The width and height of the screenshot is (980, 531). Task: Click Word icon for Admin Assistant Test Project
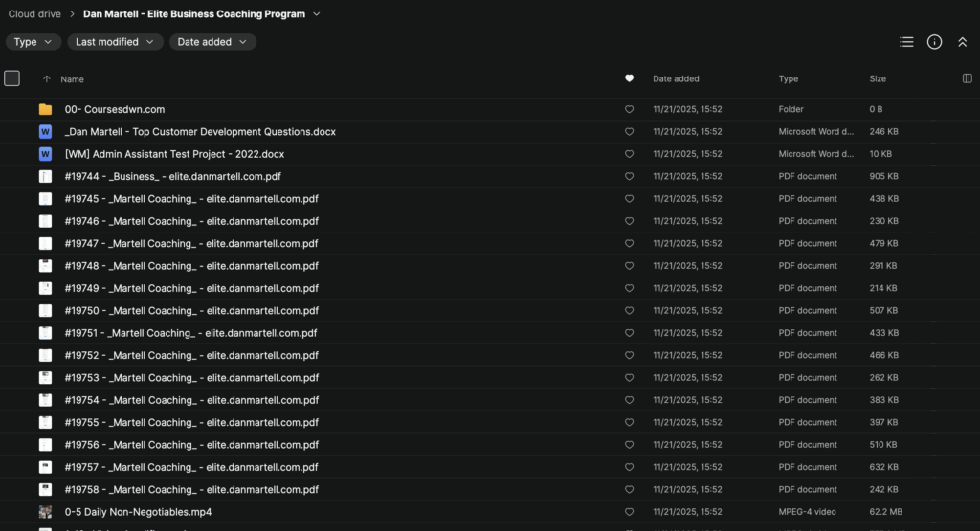[45, 154]
